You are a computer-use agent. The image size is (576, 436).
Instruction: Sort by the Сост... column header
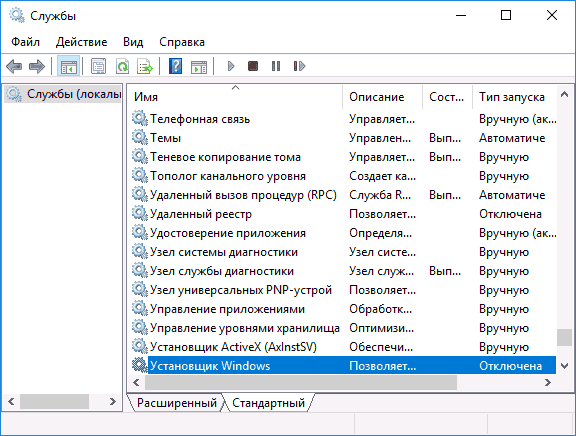(x=447, y=97)
